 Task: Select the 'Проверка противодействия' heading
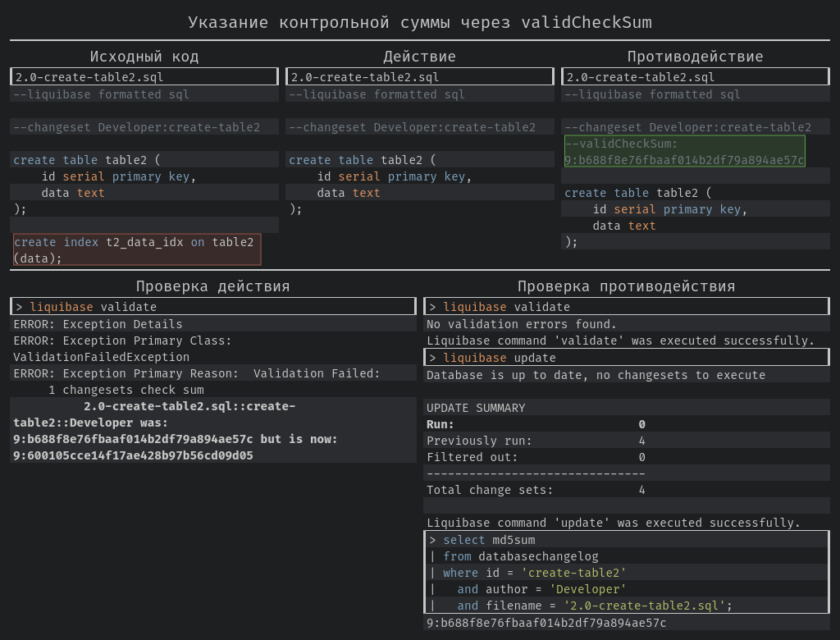click(626, 286)
